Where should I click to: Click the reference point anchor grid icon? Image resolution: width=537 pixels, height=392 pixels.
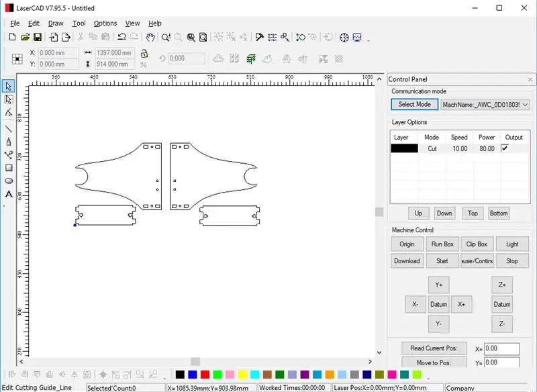(17, 59)
